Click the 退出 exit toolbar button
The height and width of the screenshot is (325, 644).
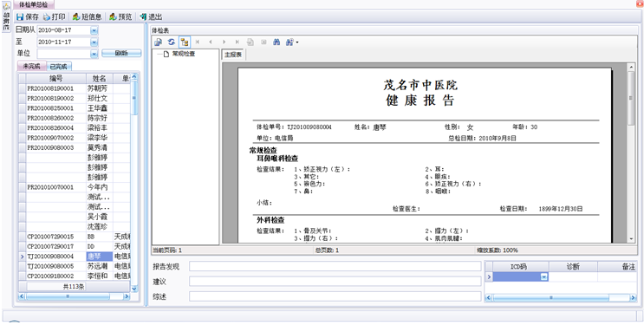[x=151, y=16]
